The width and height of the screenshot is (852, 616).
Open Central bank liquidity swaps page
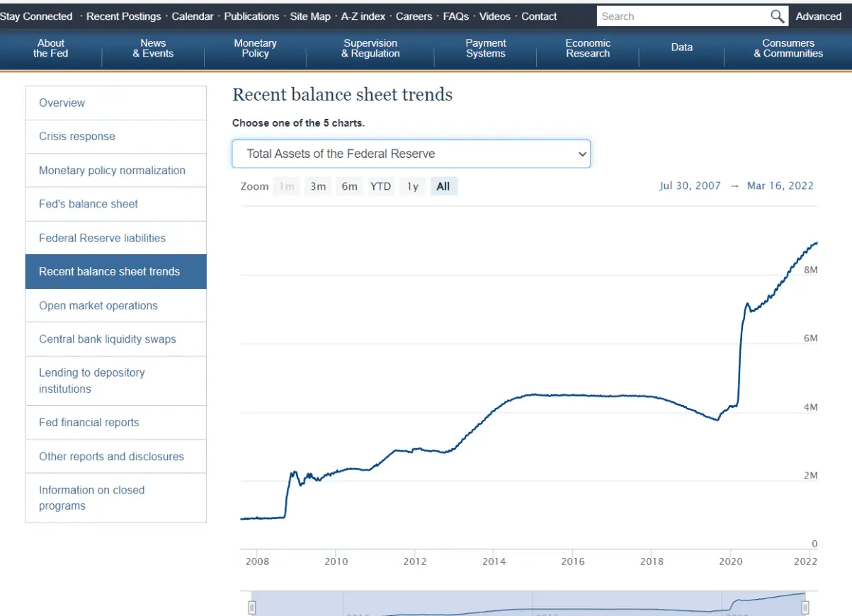(x=108, y=339)
